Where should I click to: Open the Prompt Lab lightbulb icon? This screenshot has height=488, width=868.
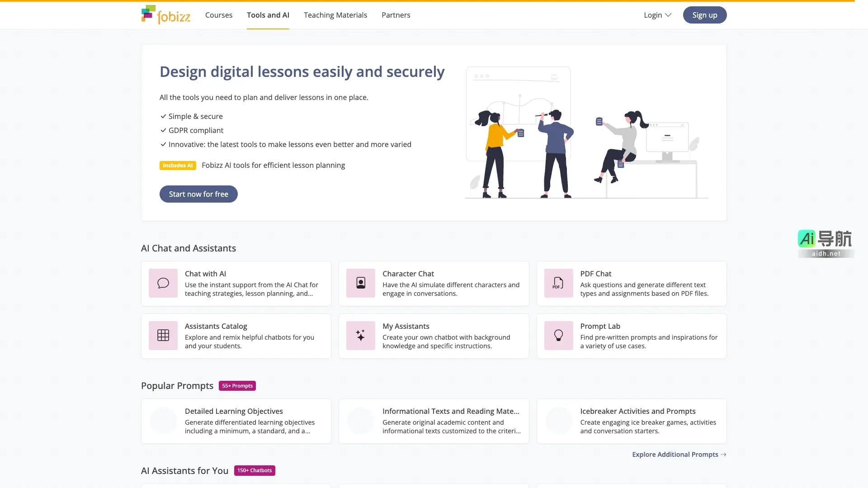pyautogui.click(x=558, y=336)
